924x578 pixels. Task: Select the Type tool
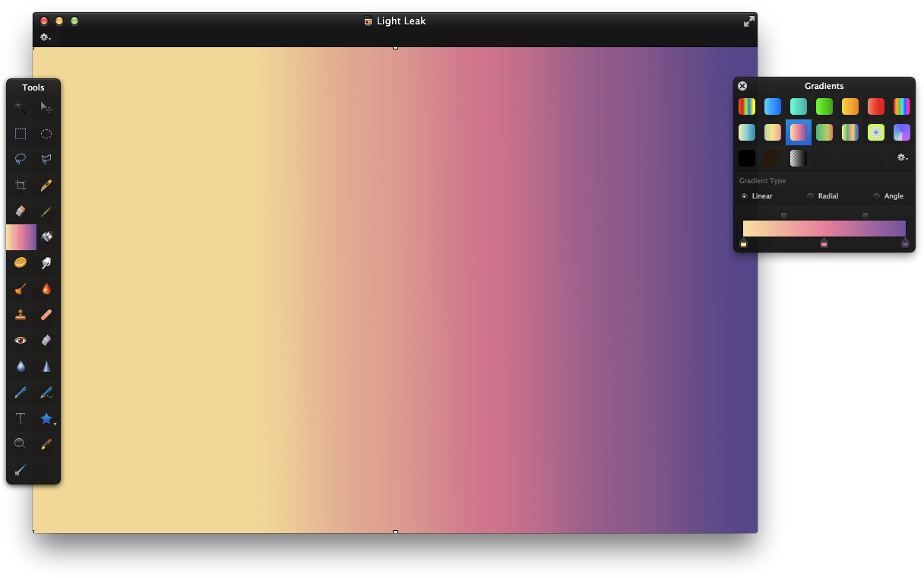coord(21,418)
